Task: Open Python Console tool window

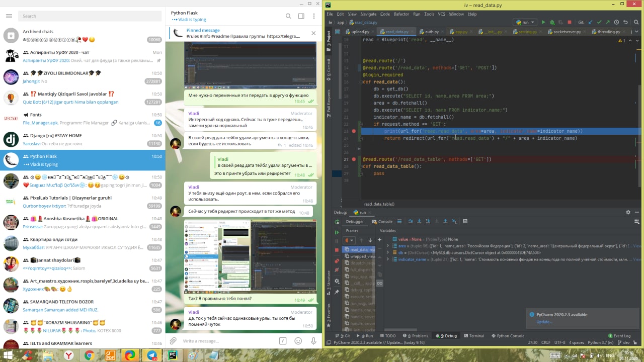Action: (507, 336)
